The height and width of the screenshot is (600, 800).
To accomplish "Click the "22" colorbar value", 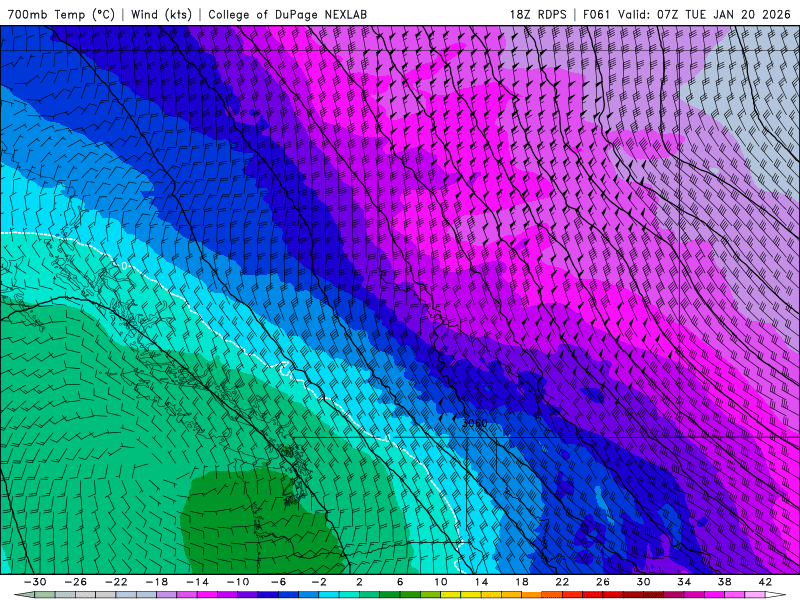I will coord(562,582).
